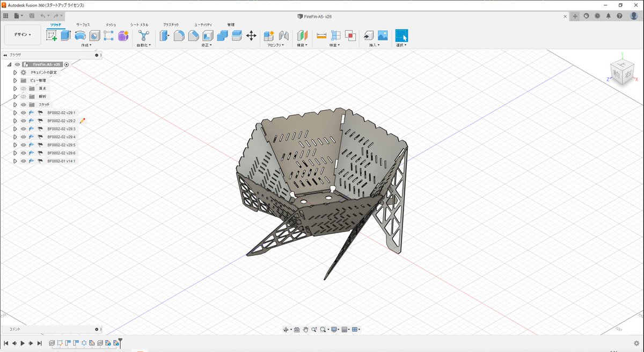Image resolution: width=644 pixels, height=352 pixels.
Task: Open the 作成 create dropdown menu
Action: (x=86, y=45)
